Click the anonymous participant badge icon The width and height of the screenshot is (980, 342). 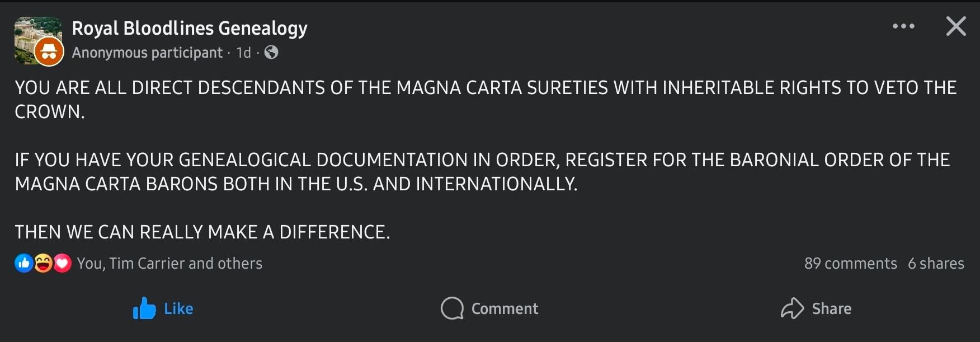point(49,52)
